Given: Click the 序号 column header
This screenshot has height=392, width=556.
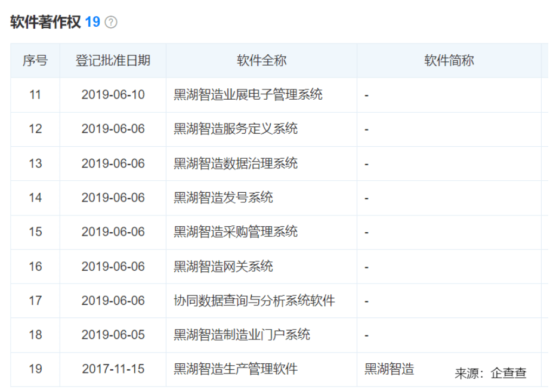Looking at the screenshot, I should pyautogui.click(x=35, y=60).
